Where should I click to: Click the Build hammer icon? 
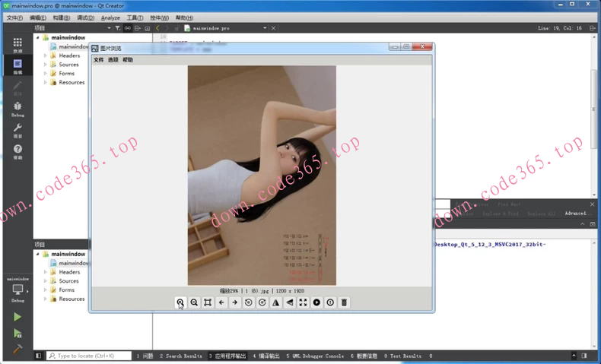pos(17,350)
